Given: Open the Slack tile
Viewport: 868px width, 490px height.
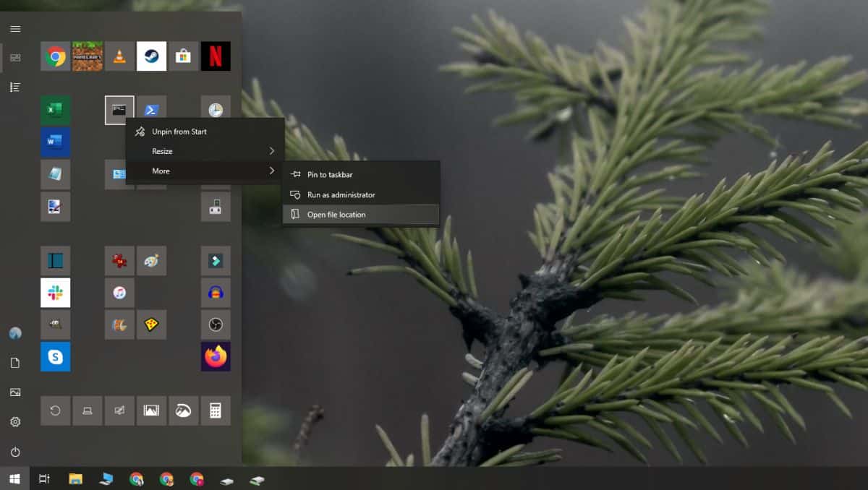Looking at the screenshot, I should tap(55, 293).
